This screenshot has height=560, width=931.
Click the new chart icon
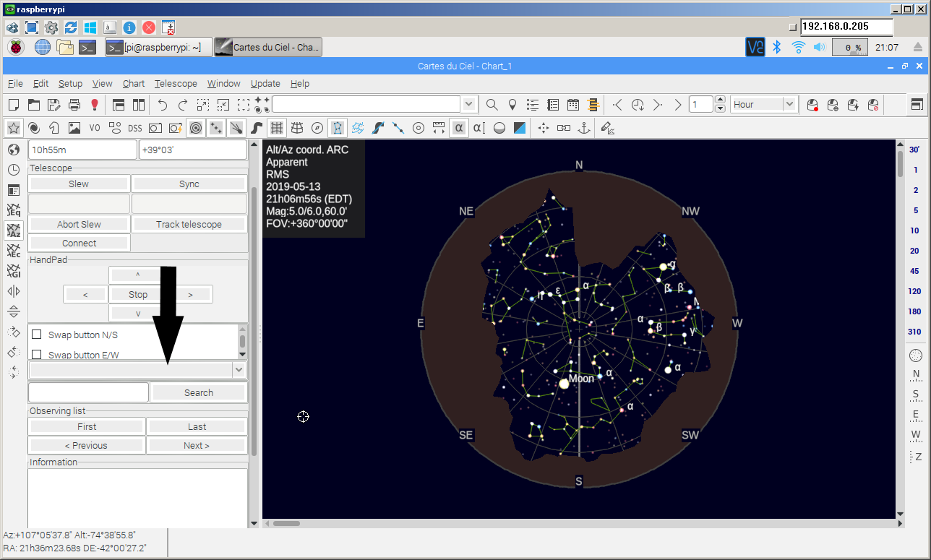click(14, 105)
